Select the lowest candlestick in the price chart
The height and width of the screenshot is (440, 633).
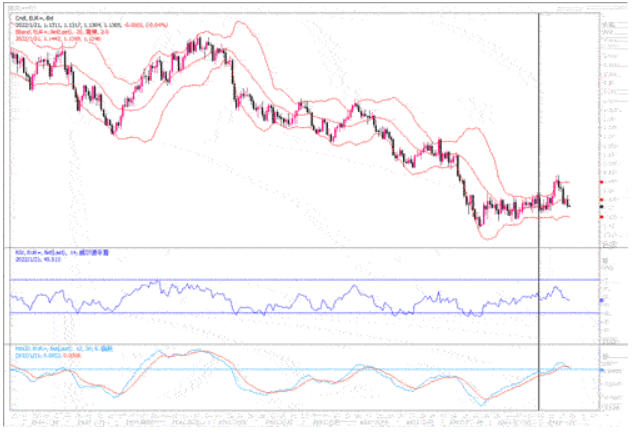click(x=478, y=221)
